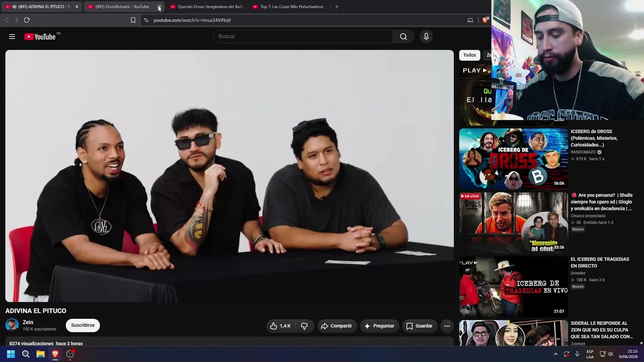The height and width of the screenshot is (362, 644).
Task: Click the Are you peruana video title
Action: click(602, 202)
